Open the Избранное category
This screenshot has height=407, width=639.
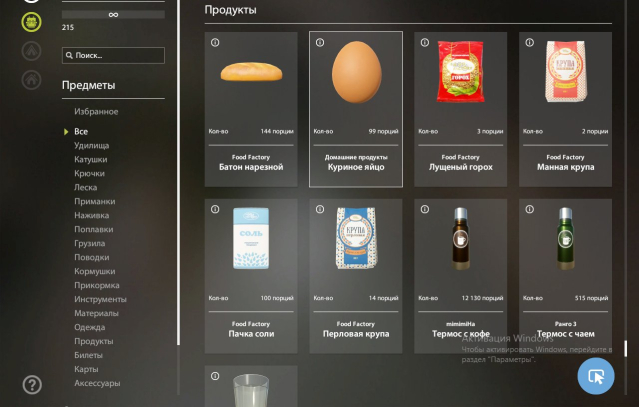96,112
